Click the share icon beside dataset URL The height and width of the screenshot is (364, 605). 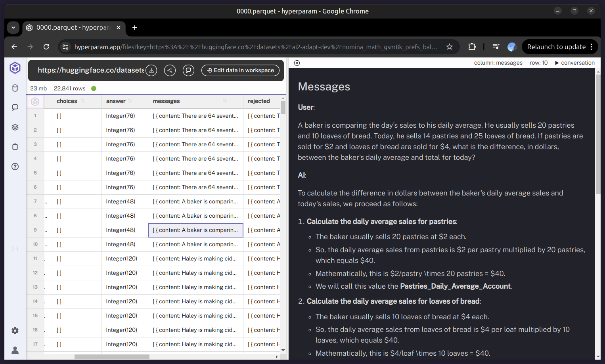tap(170, 71)
